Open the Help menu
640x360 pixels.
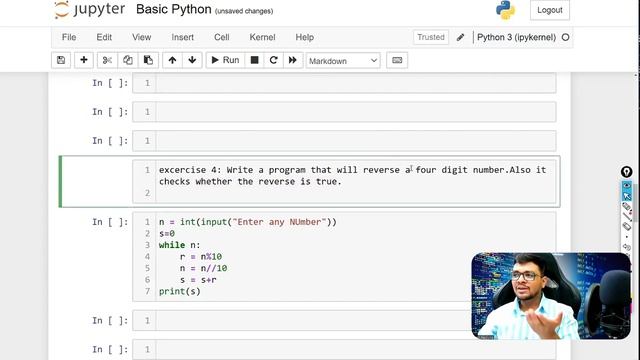pos(304,37)
